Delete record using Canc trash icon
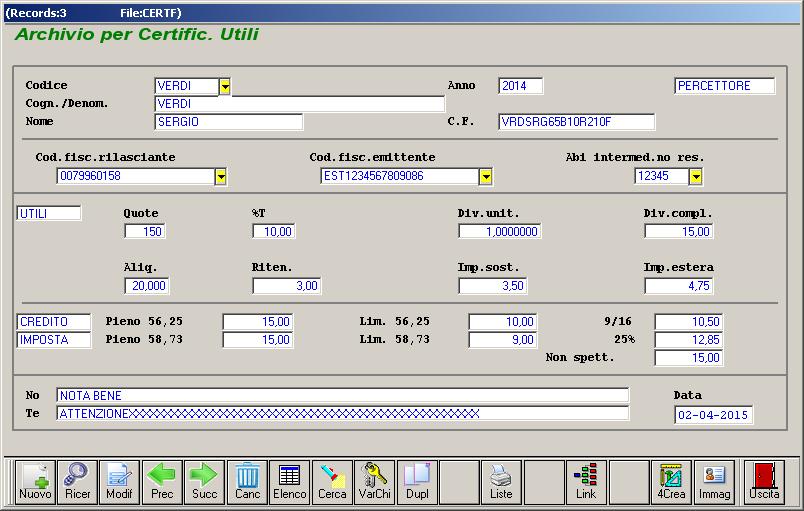This screenshot has width=804, height=511. (247, 481)
